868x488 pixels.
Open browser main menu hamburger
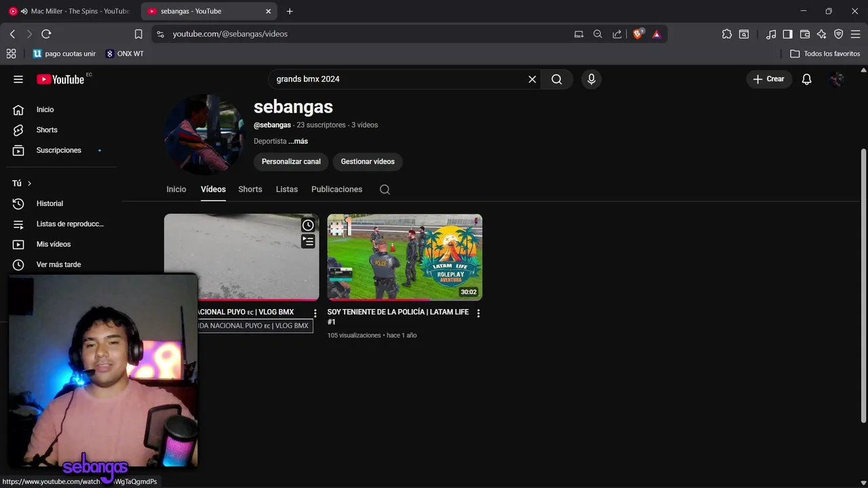point(855,34)
